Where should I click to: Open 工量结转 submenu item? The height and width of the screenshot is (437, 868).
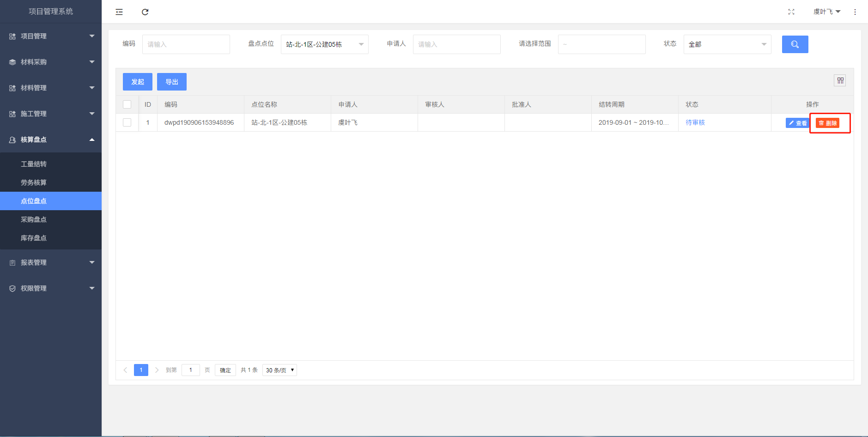click(51, 164)
